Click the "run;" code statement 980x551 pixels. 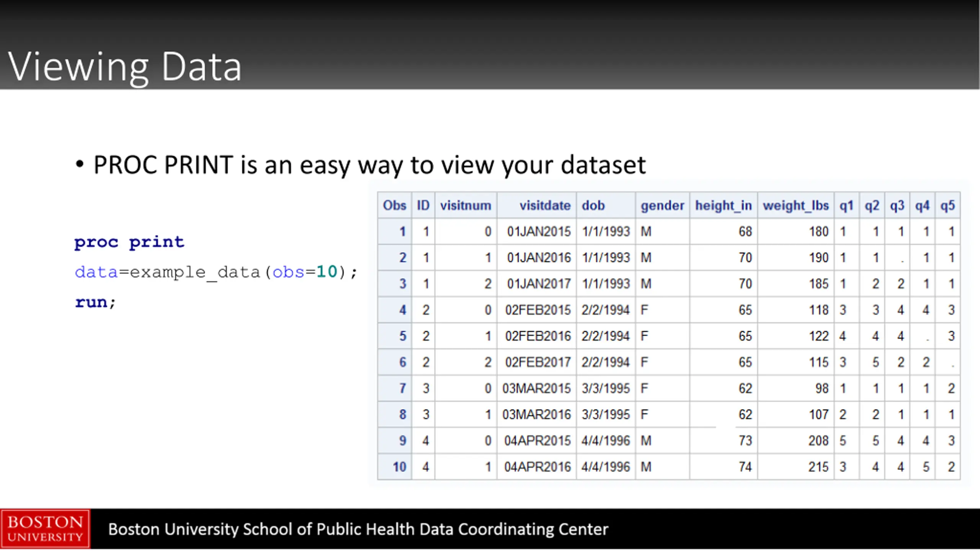pyautogui.click(x=95, y=302)
